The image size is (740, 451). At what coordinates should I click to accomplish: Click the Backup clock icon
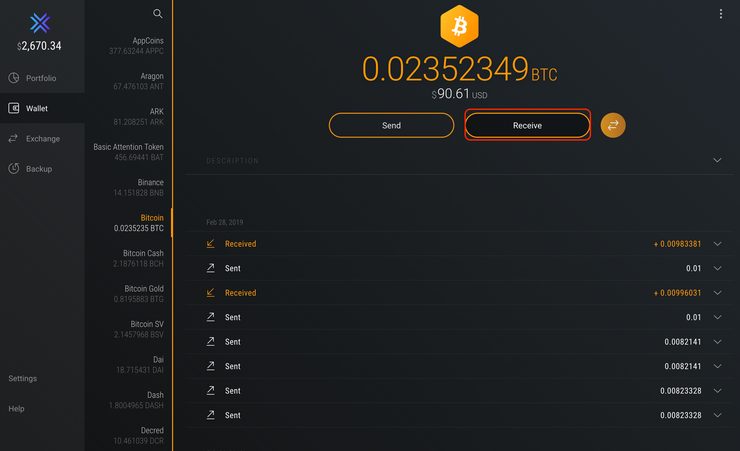tap(14, 168)
